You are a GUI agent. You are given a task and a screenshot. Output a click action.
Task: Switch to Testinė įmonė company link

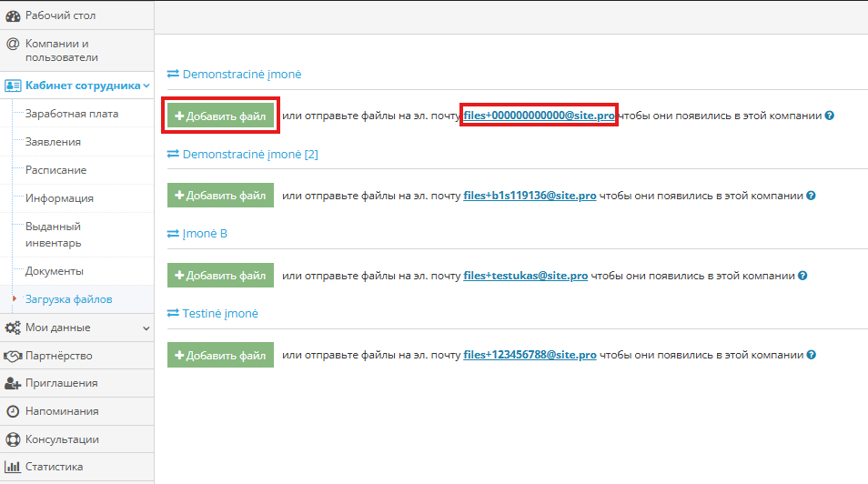point(220,314)
